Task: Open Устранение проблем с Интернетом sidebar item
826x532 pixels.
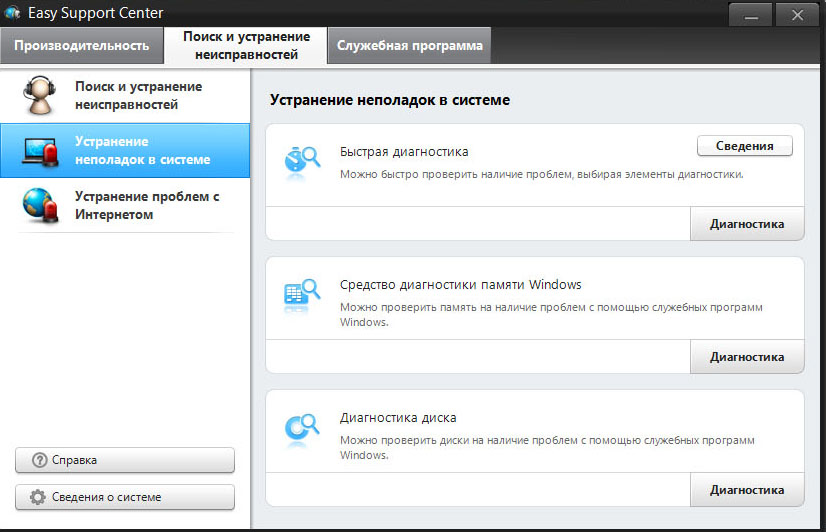Action: [125, 205]
